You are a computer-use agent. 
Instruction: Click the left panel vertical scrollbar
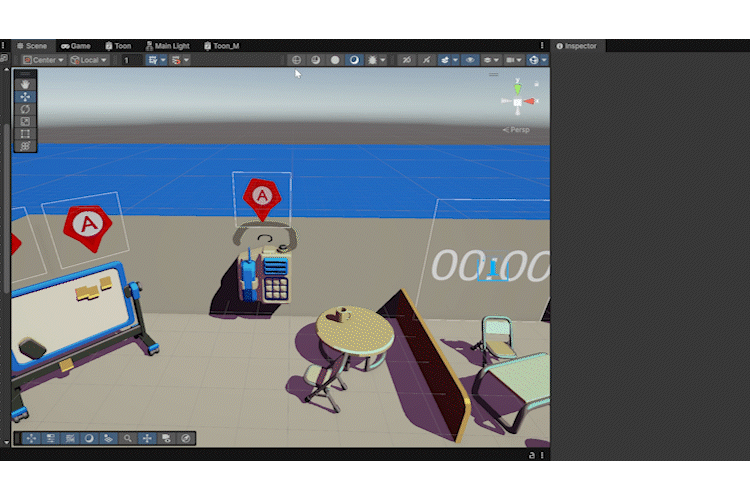6,208
